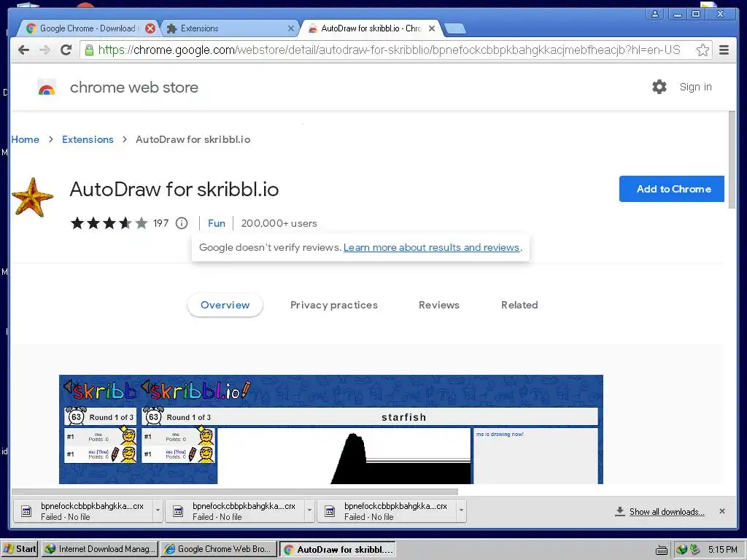747x560 pixels.
Task: Go to the Extensions breadcrumb link
Action: coord(88,139)
